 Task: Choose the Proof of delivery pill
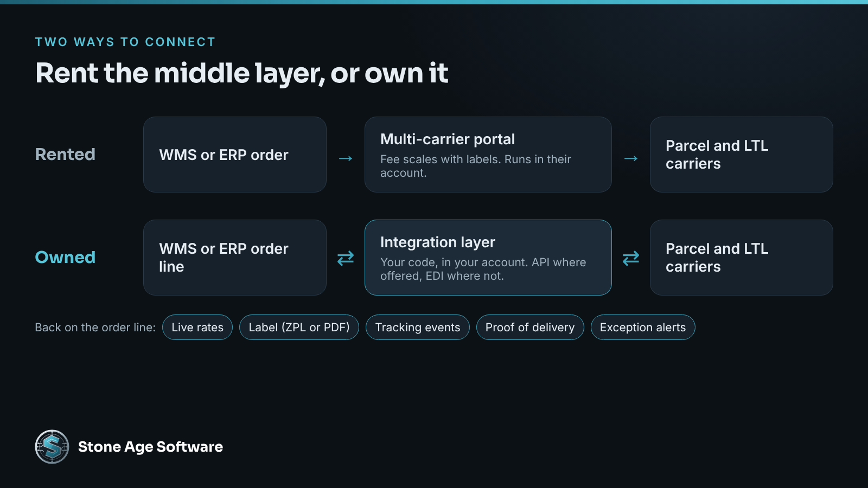[x=530, y=328]
